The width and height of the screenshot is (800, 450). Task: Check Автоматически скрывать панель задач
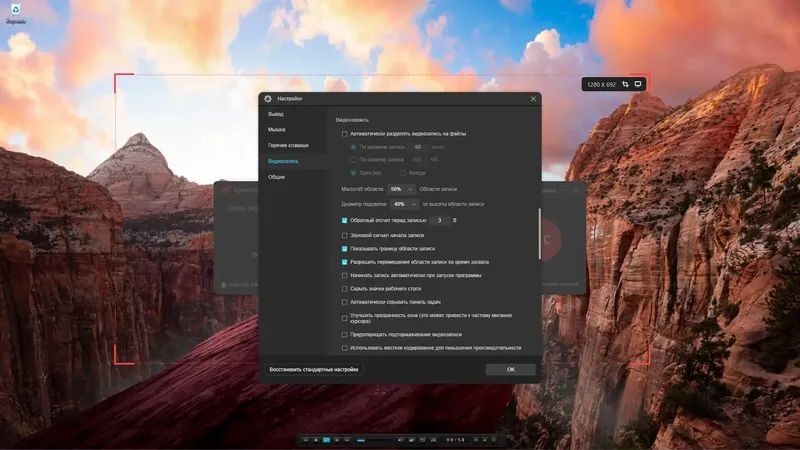click(344, 302)
